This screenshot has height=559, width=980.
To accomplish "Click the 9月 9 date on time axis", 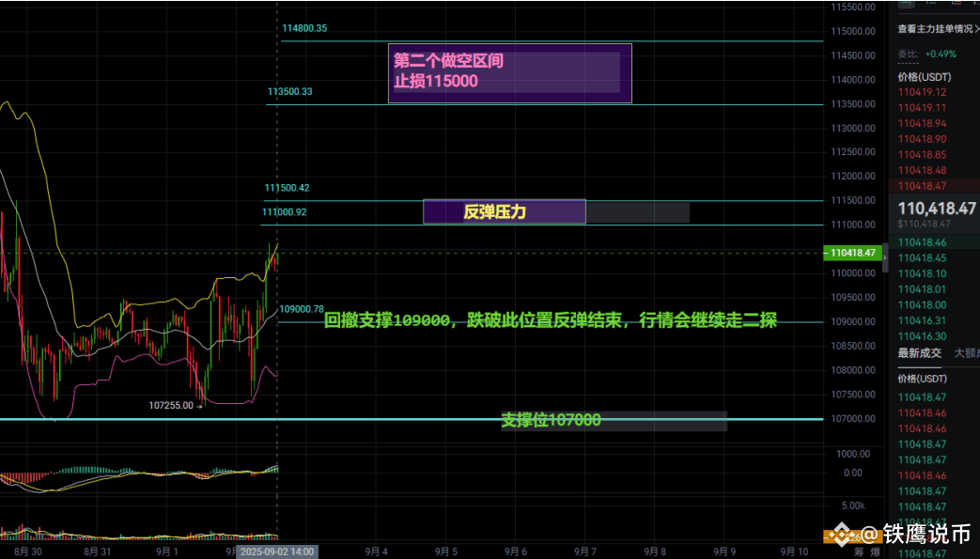I will (724, 551).
